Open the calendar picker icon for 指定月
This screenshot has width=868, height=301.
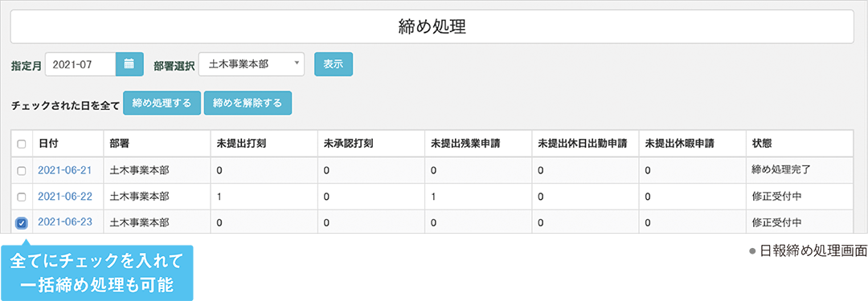(x=129, y=64)
